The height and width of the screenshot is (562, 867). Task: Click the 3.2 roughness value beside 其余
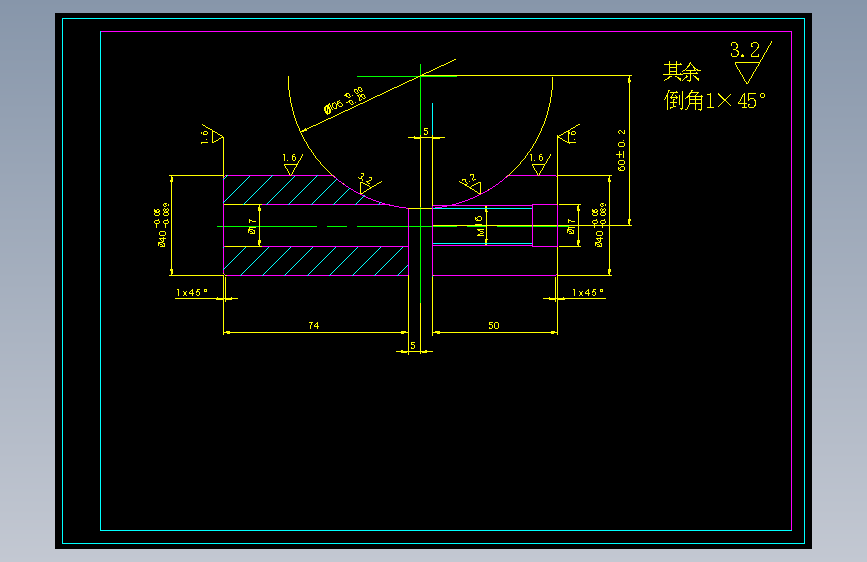[x=745, y=50]
